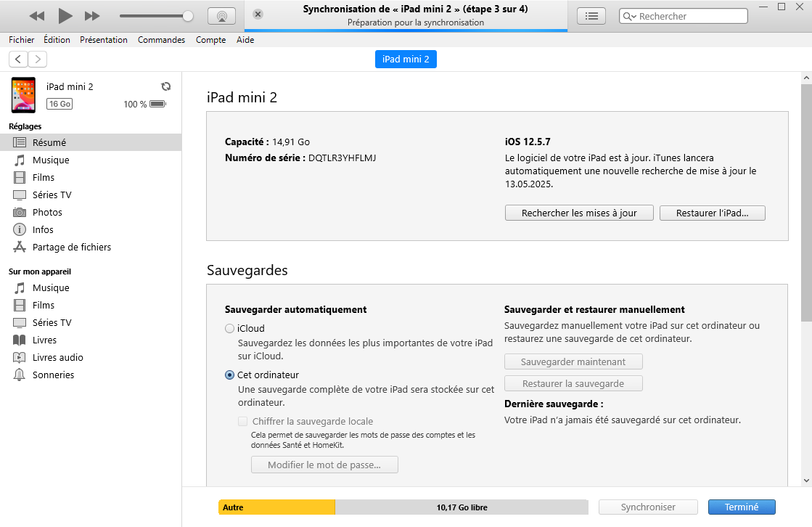Click the Rechercher search field
The image size is (812, 527).
684,16
